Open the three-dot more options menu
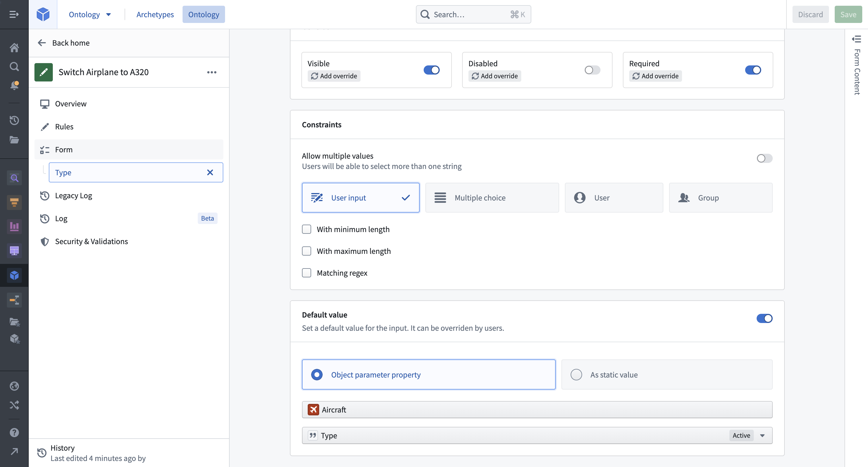This screenshot has width=868, height=467. [212, 72]
